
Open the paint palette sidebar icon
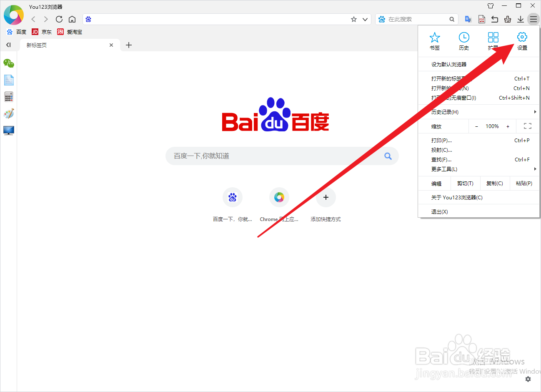tap(9, 113)
